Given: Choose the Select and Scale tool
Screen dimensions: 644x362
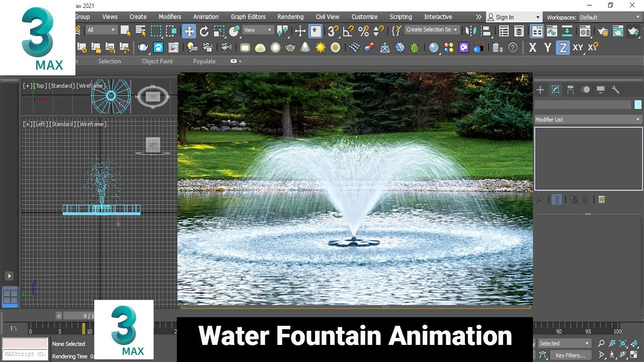Looking at the screenshot, I should (219, 32).
